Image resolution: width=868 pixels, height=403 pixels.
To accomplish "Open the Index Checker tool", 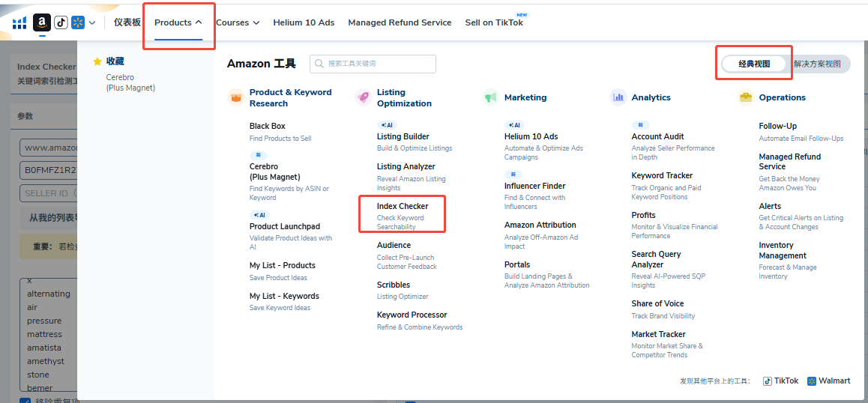I will pos(403,206).
